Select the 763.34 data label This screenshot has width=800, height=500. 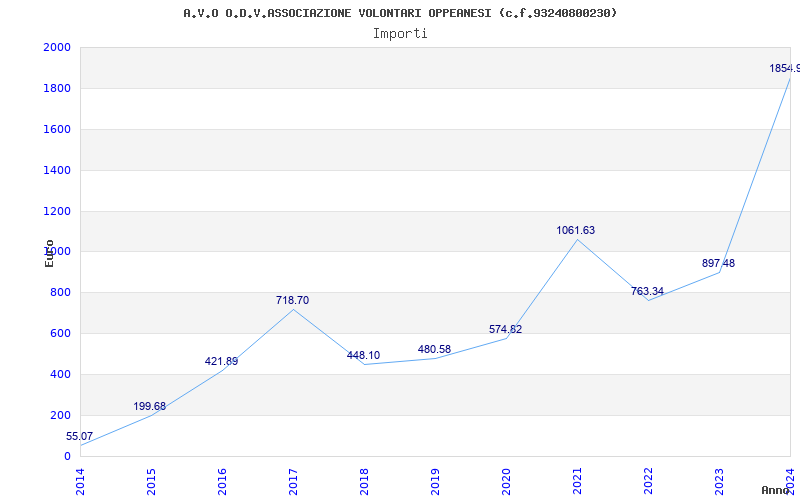pos(647,291)
